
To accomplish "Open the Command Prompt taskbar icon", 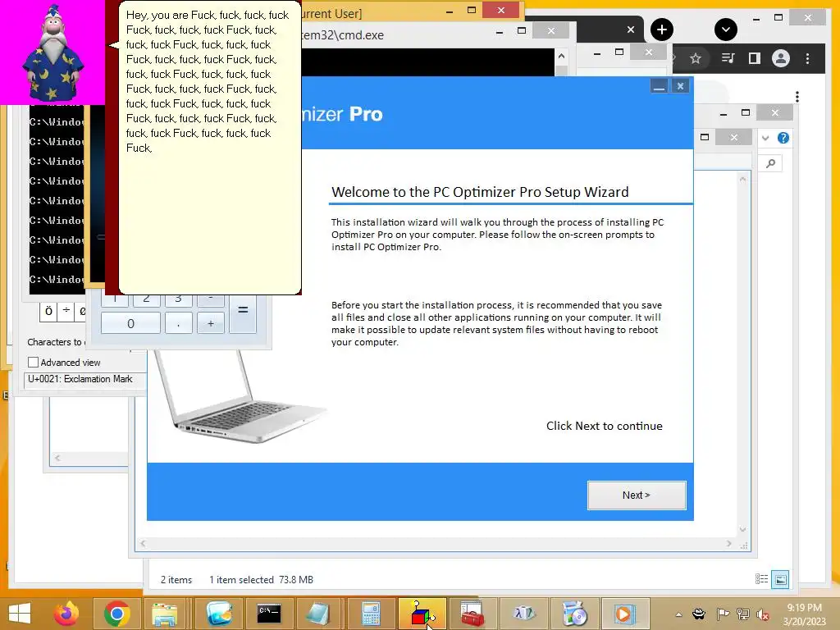I will pos(269,614).
